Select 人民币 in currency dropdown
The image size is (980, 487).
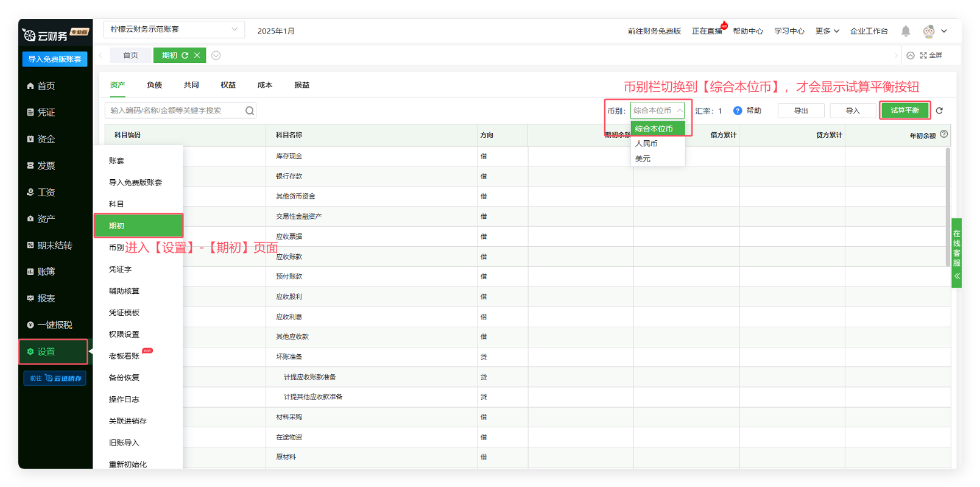coord(646,144)
